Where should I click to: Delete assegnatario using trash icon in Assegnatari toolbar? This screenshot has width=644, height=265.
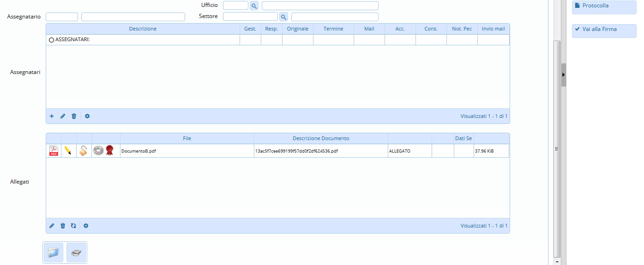point(74,116)
